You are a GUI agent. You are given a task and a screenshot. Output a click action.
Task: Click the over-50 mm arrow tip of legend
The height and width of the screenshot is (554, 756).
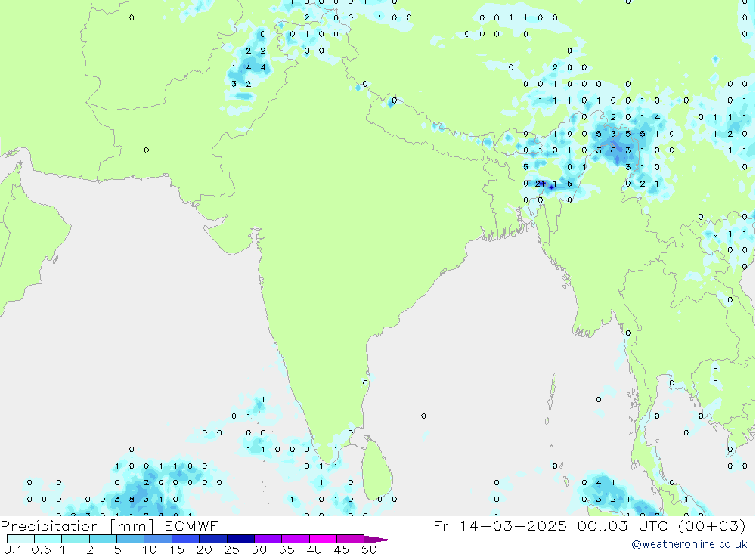(377, 540)
